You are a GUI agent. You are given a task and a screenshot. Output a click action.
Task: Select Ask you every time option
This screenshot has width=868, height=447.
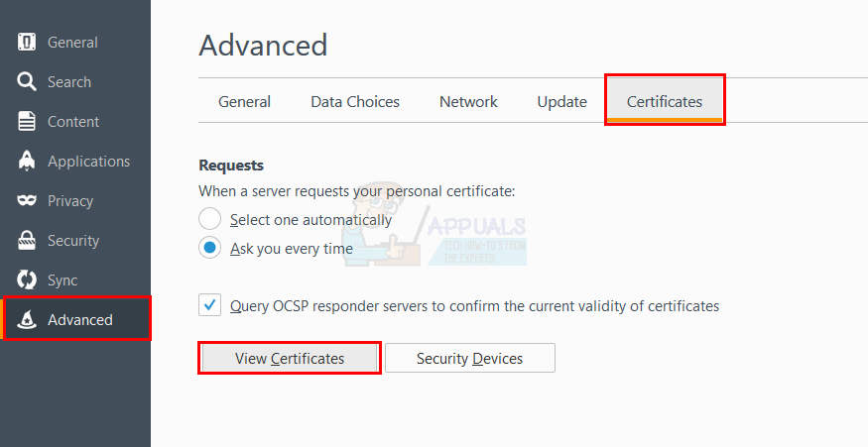(x=209, y=248)
